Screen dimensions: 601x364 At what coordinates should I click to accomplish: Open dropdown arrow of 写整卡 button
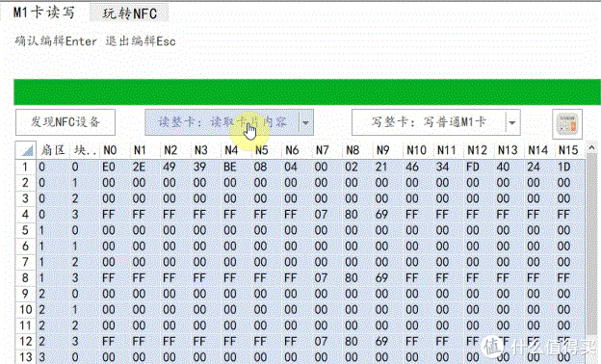point(512,122)
